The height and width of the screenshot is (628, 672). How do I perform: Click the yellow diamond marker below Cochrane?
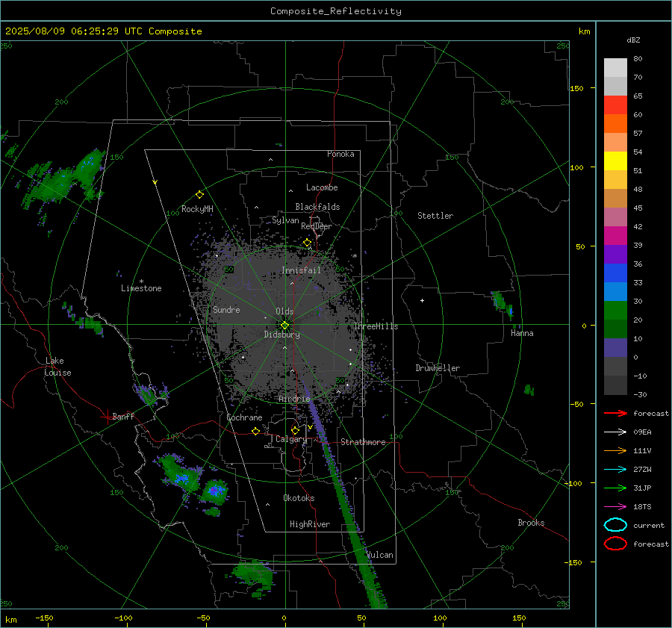click(256, 431)
